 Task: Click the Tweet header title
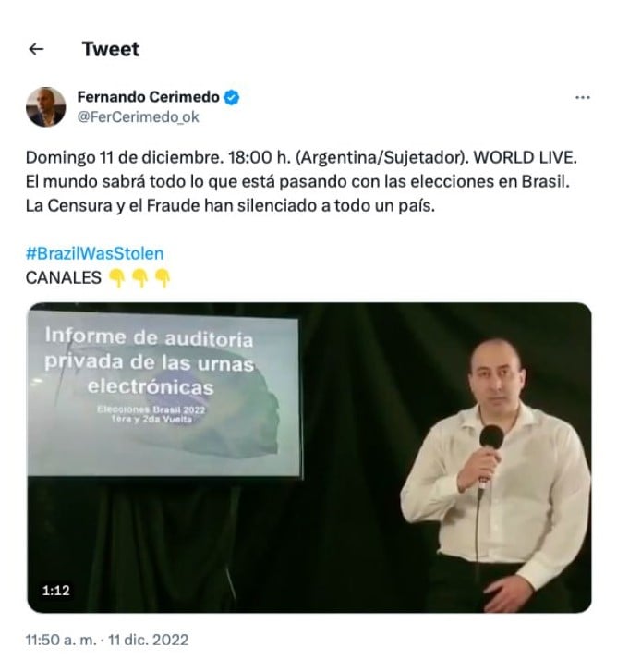pos(111,49)
